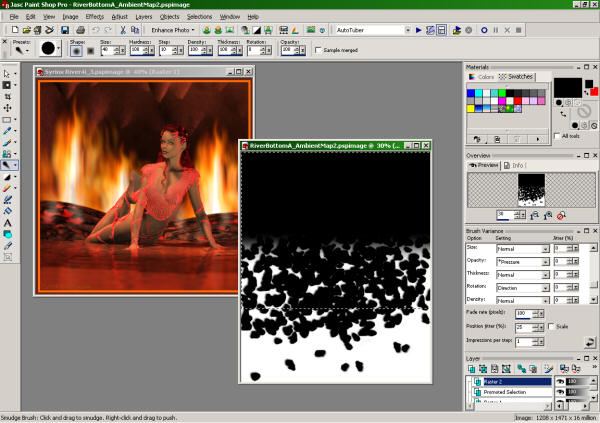Select the Crop tool
This screenshot has height=423, width=600.
coord(7,96)
